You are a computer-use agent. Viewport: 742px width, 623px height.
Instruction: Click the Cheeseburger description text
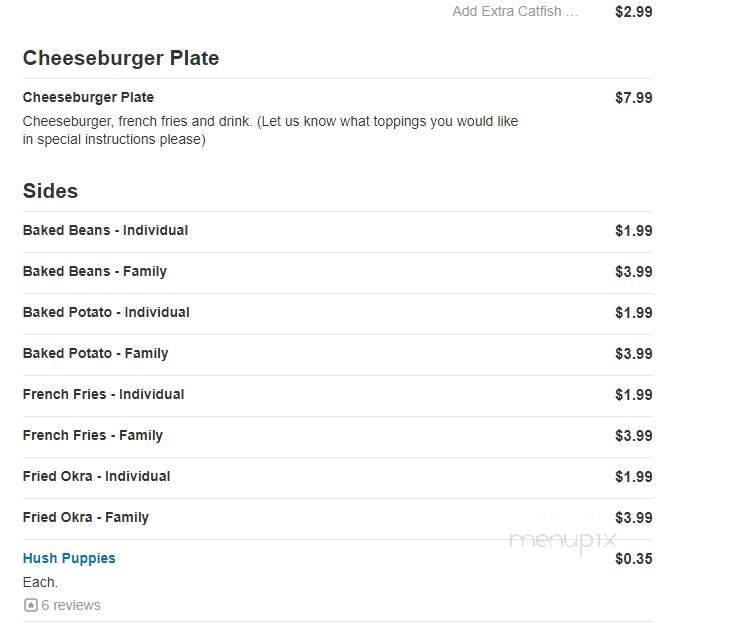[x=270, y=130]
